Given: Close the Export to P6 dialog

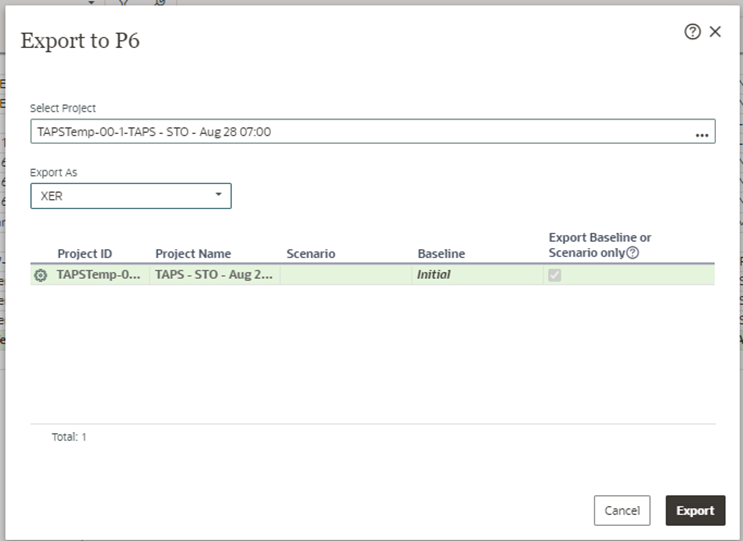Looking at the screenshot, I should click(715, 32).
